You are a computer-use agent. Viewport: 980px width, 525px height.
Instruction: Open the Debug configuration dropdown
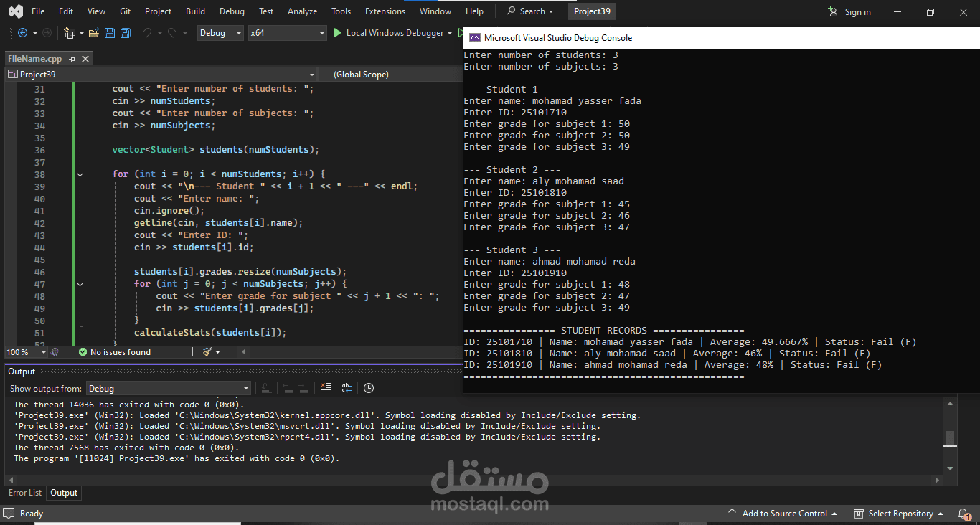[220, 33]
